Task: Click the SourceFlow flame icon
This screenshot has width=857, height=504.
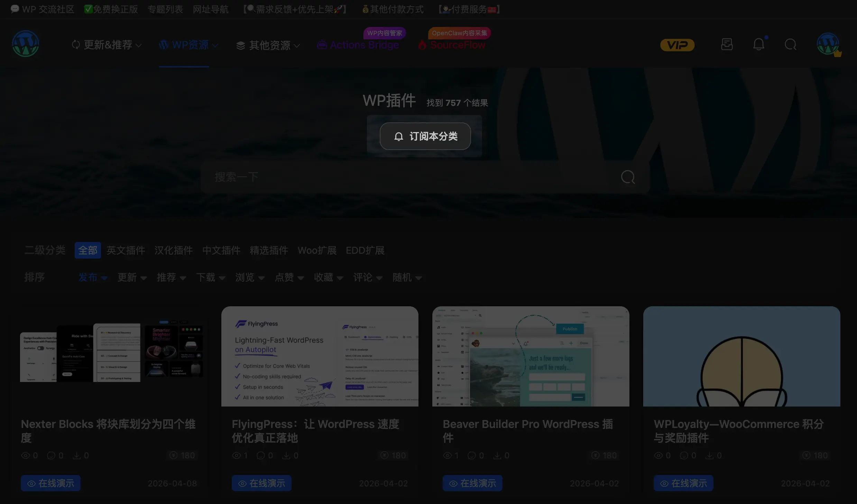Action: pyautogui.click(x=422, y=45)
